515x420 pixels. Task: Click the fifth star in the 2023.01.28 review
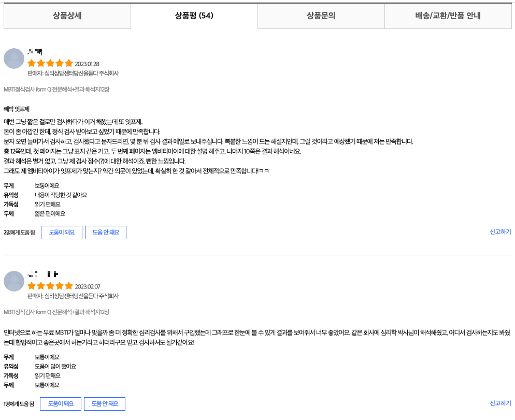pos(69,63)
